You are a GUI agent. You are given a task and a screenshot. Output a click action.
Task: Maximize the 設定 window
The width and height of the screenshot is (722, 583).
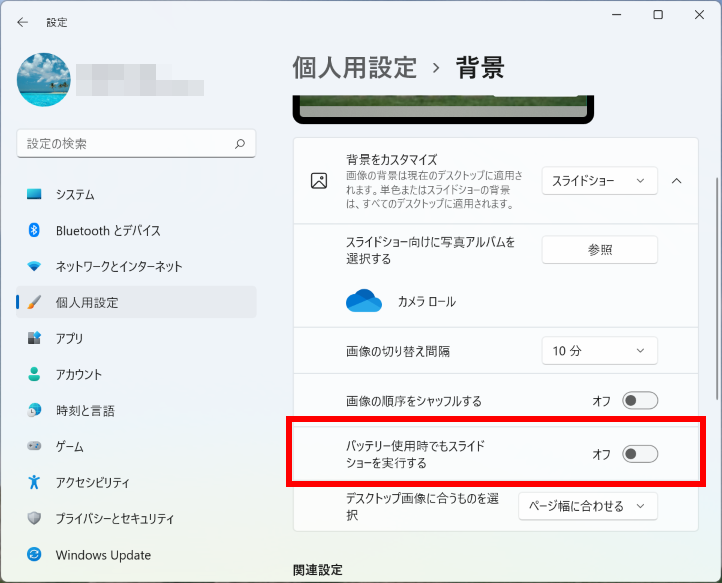658,15
